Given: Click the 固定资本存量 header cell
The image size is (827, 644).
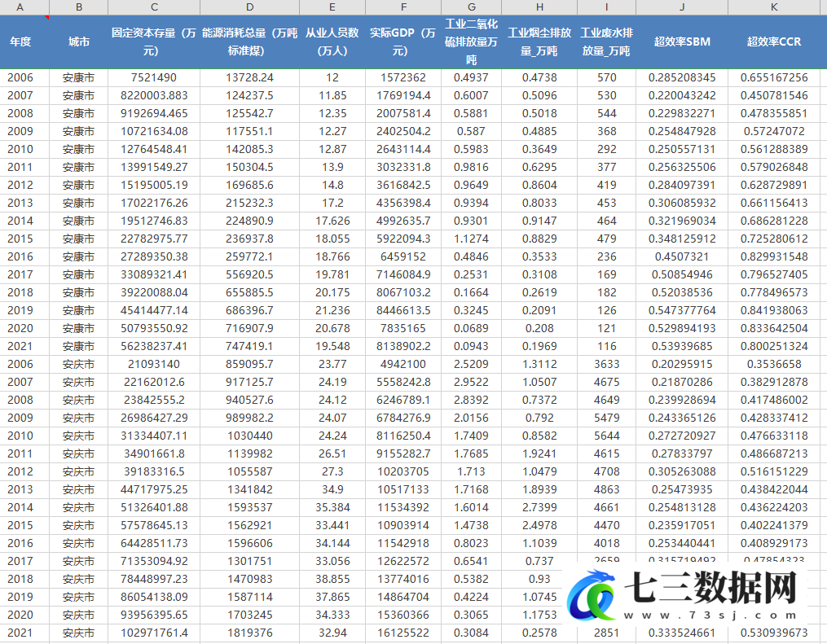Looking at the screenshot, I should pyautogui.click(x=154, y=42).
